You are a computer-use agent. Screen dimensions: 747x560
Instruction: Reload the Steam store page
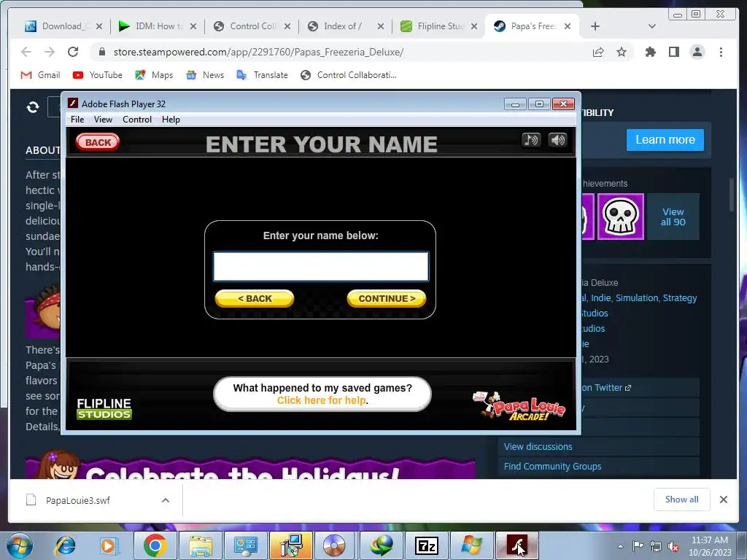coord(73,52)
